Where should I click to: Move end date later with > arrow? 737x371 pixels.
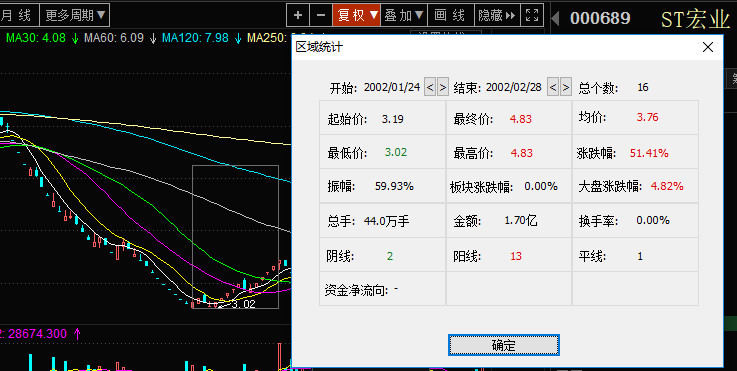(x=566, y=87)
